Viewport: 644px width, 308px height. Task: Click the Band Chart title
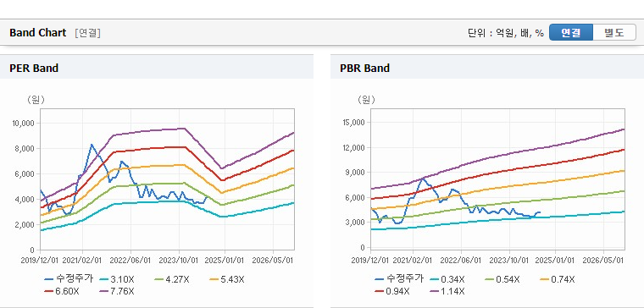point(38,33)
